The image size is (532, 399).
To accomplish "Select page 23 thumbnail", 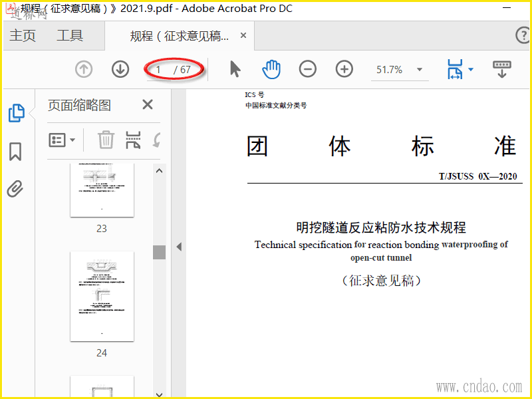I will [x=102, y=190].
